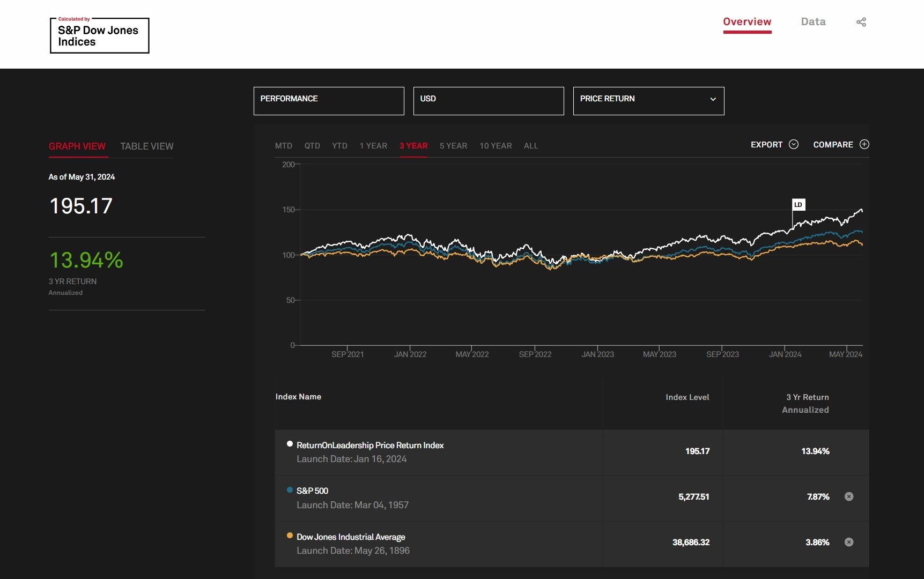Remove Dow Jones Industrial Average comparison
The height and width of the screenshot is (579, 924).
(x=848, y=542)
